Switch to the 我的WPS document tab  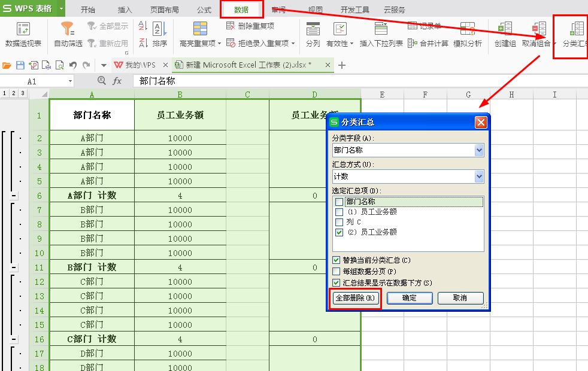point(140,65)
